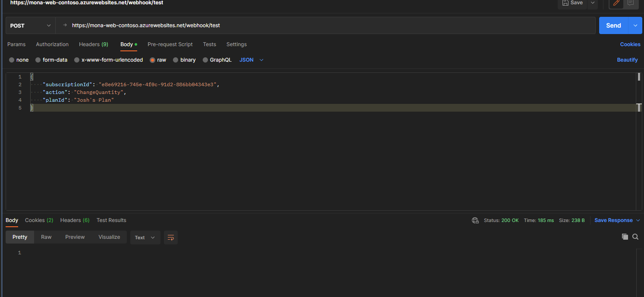Switch body type to GraphQL

tap(217, 59)
